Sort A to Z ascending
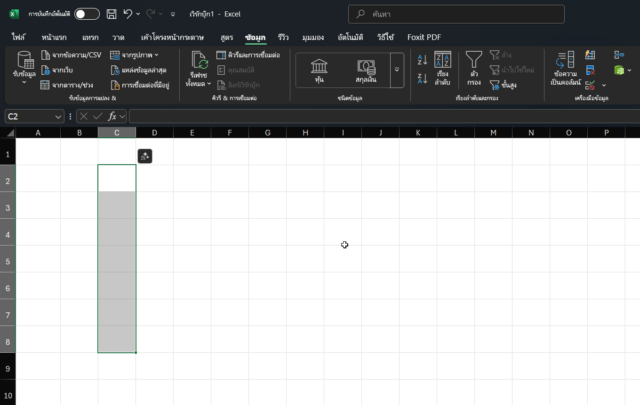 422,60
